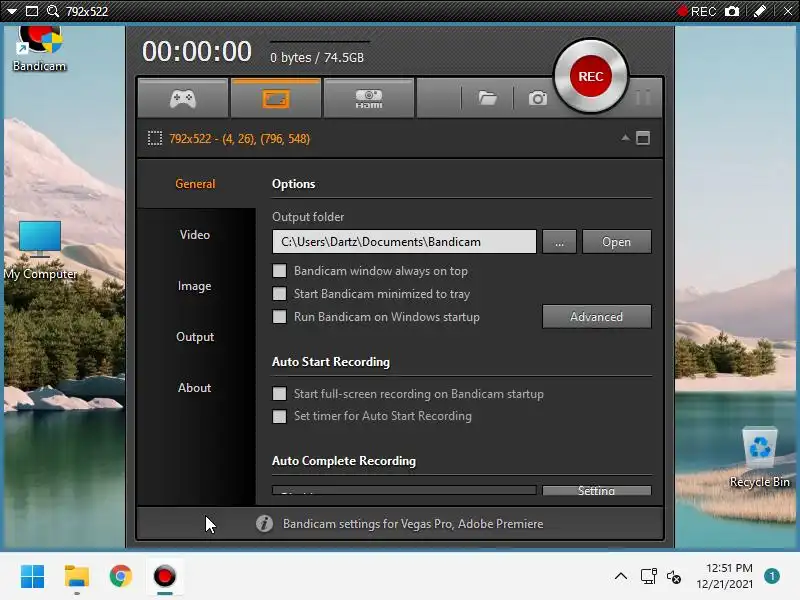
Task: Select Recycle Bin desktop icon
Action: (760, 458)
